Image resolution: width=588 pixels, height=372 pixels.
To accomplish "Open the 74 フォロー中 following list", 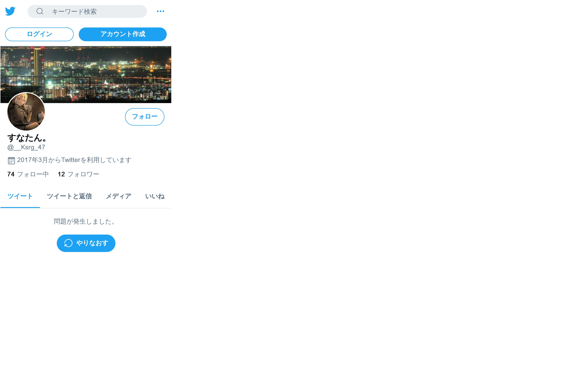I will (x=28, y=174).
